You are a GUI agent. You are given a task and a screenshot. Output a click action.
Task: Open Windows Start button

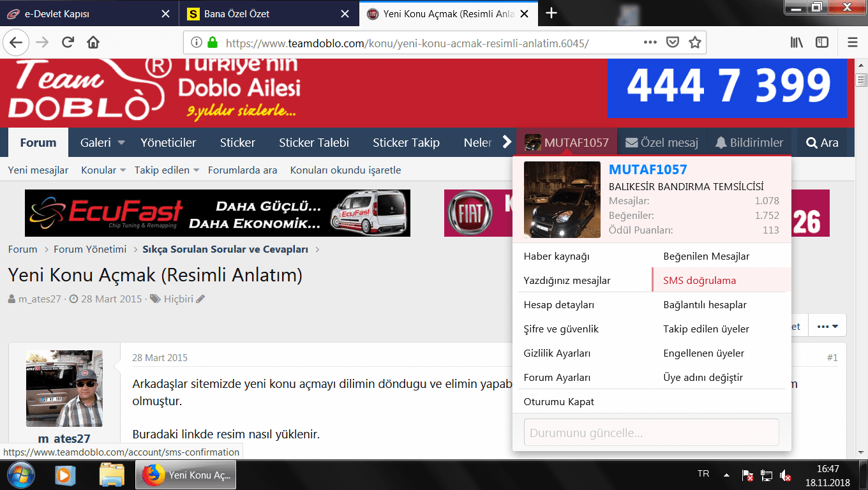coord(20,475)
